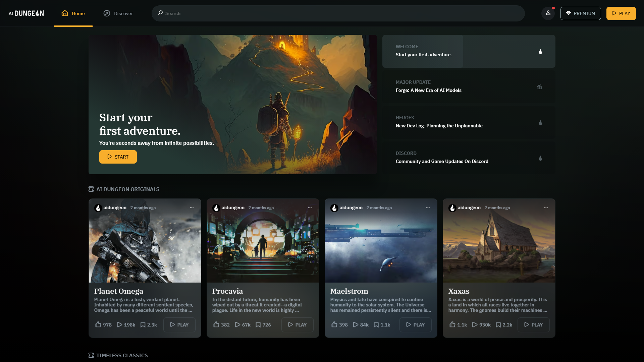
Task: Click the Start adventure button
Action: pos(118,157)
